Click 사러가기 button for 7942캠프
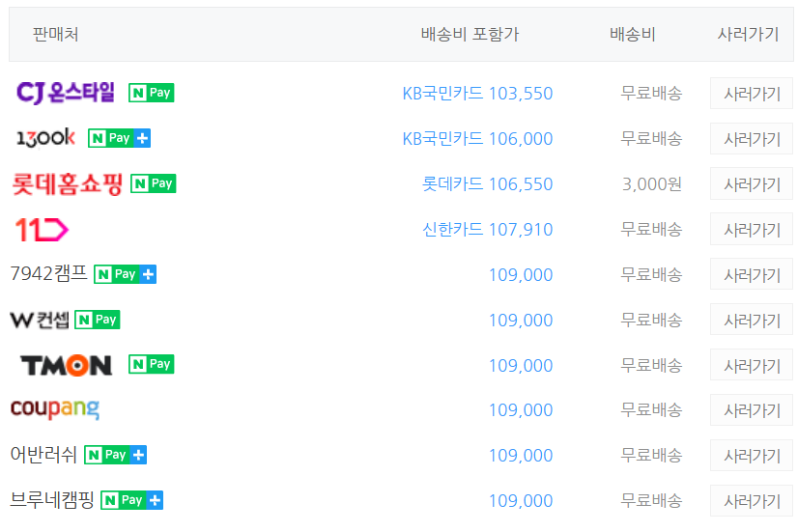The image size is (798, 532). pyautogui.click(x=752, y=274)
